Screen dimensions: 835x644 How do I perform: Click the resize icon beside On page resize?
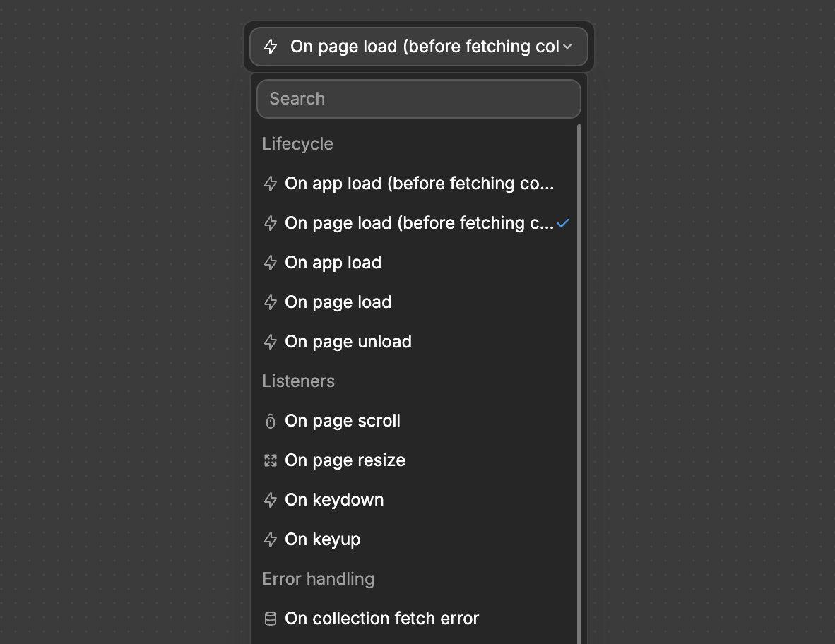click(270, 460)
